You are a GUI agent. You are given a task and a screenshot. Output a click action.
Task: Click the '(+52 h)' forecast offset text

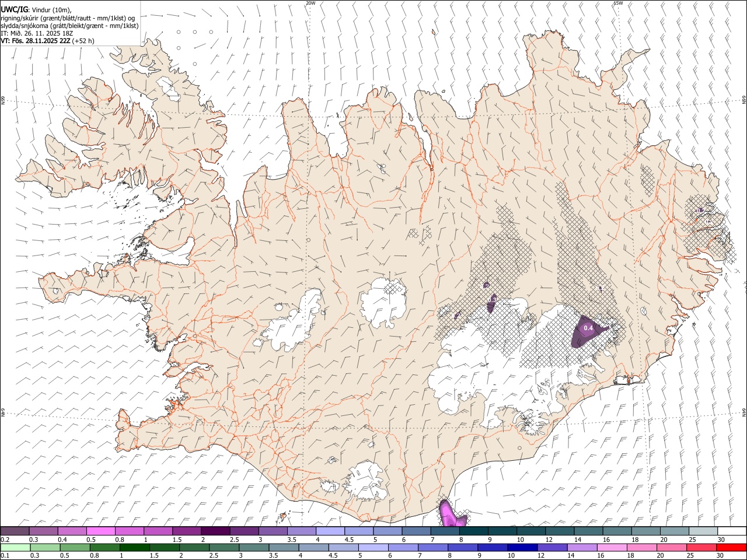[83, 41]
